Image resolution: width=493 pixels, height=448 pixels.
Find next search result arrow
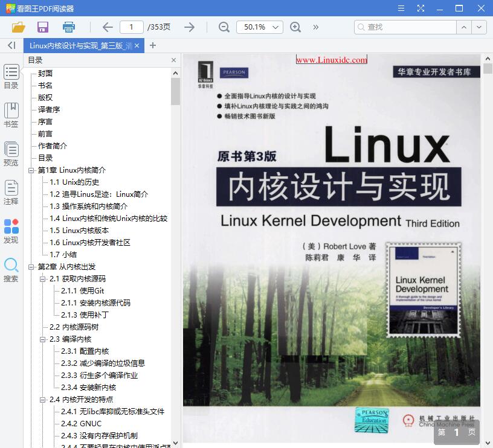479,27
